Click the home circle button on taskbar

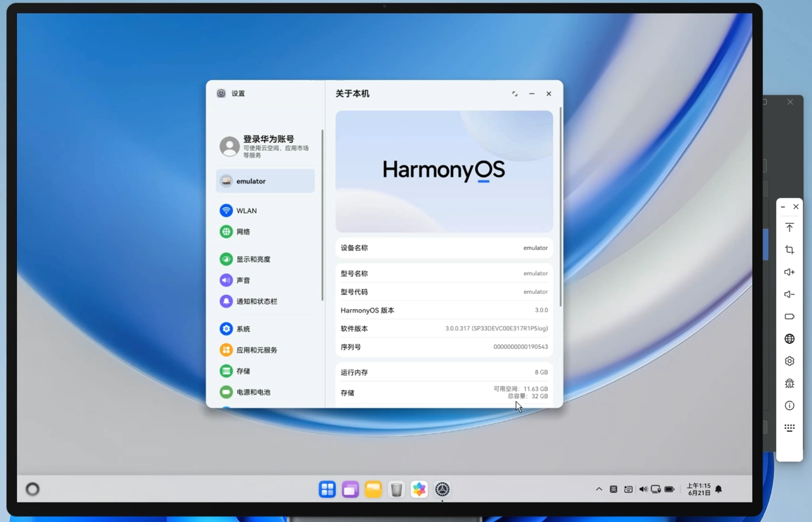tap(33, 489)
